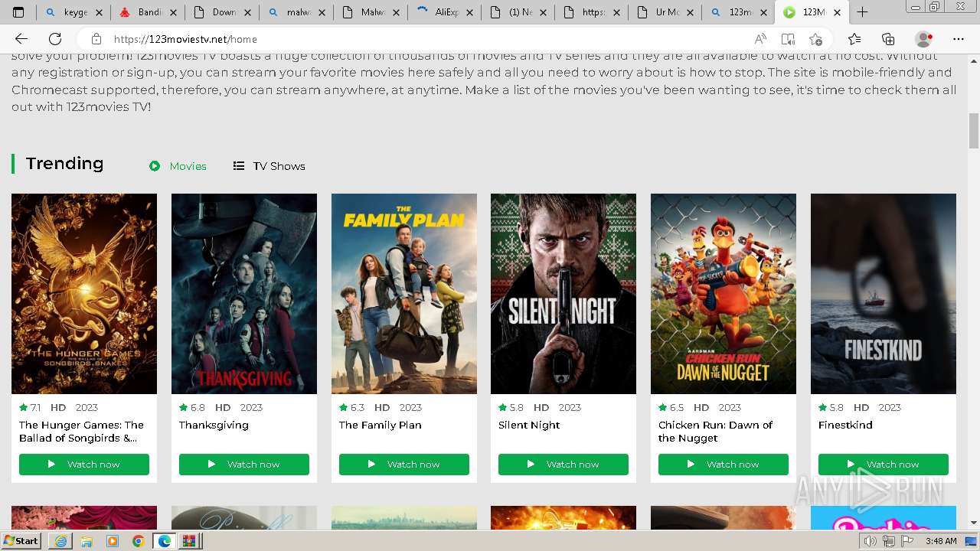Watch now for Finestkind
The image size is (980, 551).
(x=884, y=465)
